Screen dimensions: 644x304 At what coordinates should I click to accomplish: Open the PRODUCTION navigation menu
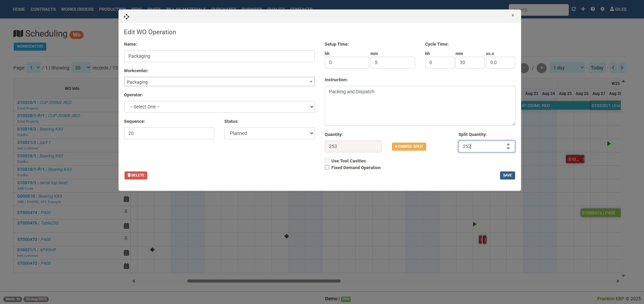pyautogui.click(x=112, y=9)
